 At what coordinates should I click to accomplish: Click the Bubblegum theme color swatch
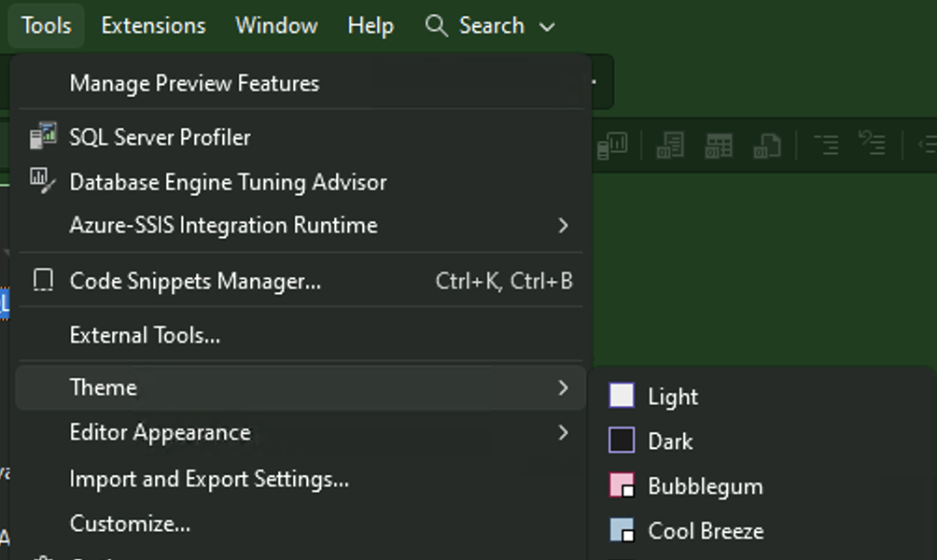pos(624,486)
